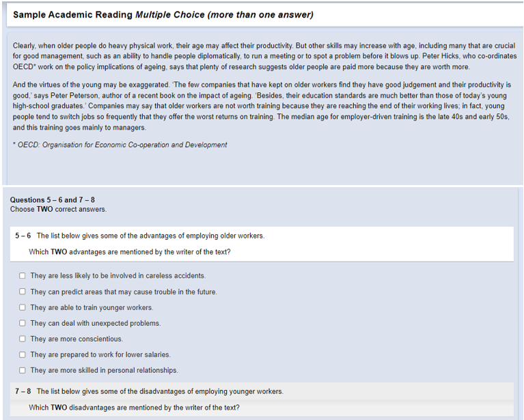Tick 'They can predict areas that may cause trouble'
Viewport: 524px width, 420px height.
pyautogui.click(x=22, y=292)
